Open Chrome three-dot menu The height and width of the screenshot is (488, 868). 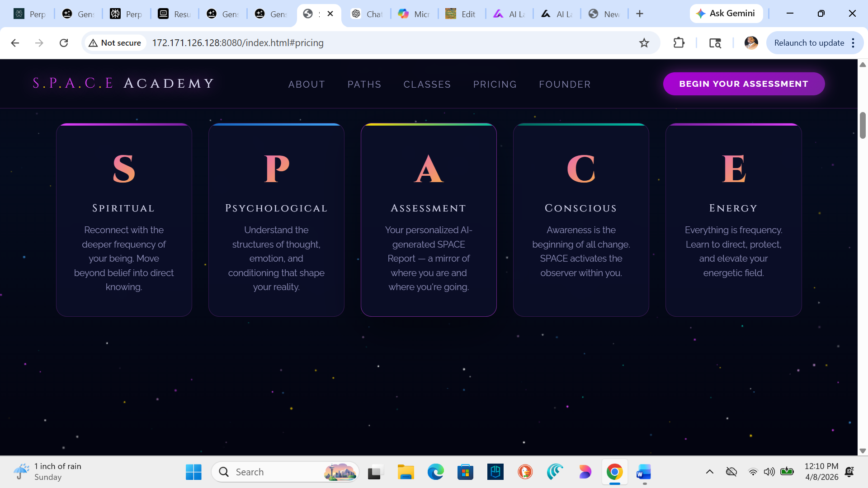pyautogui.click(x=853, y=43)
